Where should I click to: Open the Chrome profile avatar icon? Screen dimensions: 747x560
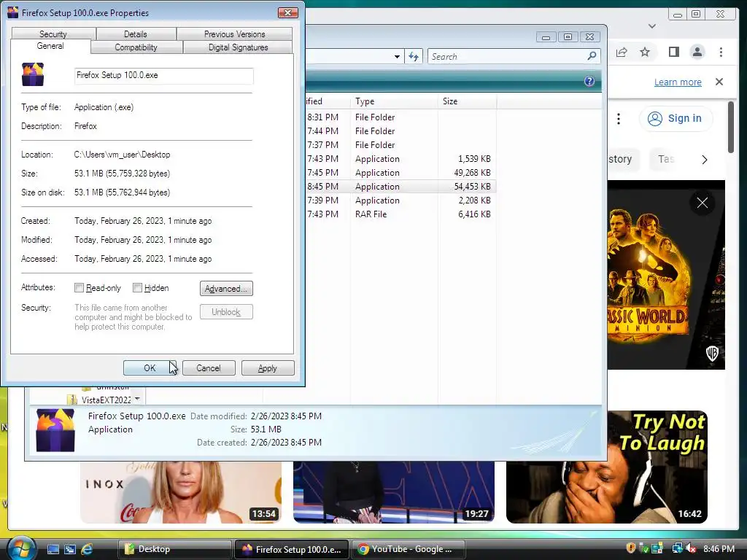(x=697, y=52)
